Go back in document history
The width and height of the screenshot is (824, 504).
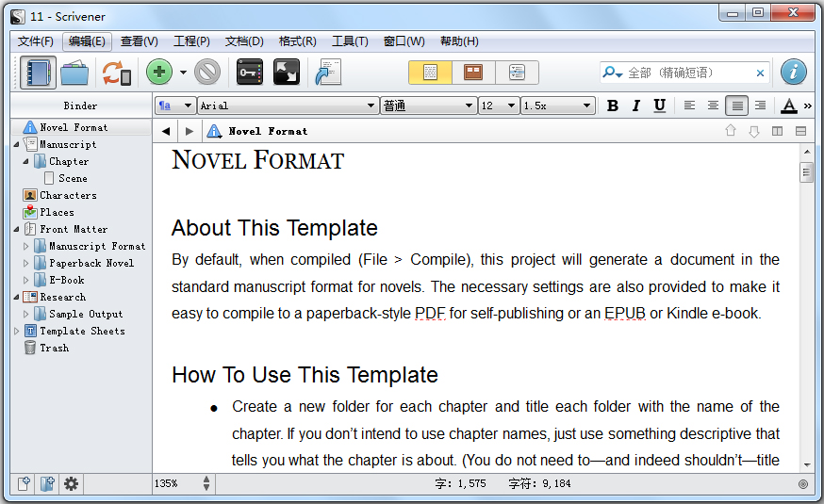(166, 131)
